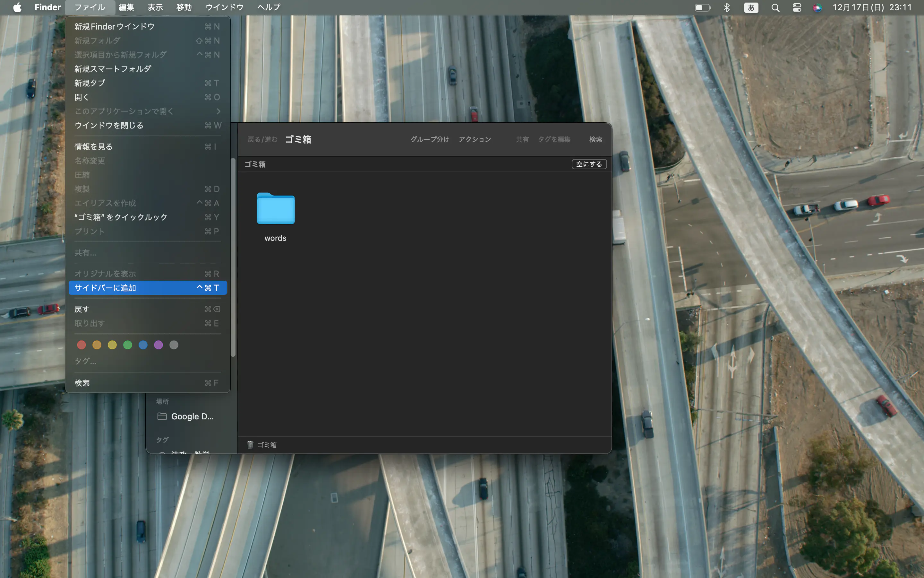
Task: Open the Finder app menu
Action: 47,7
